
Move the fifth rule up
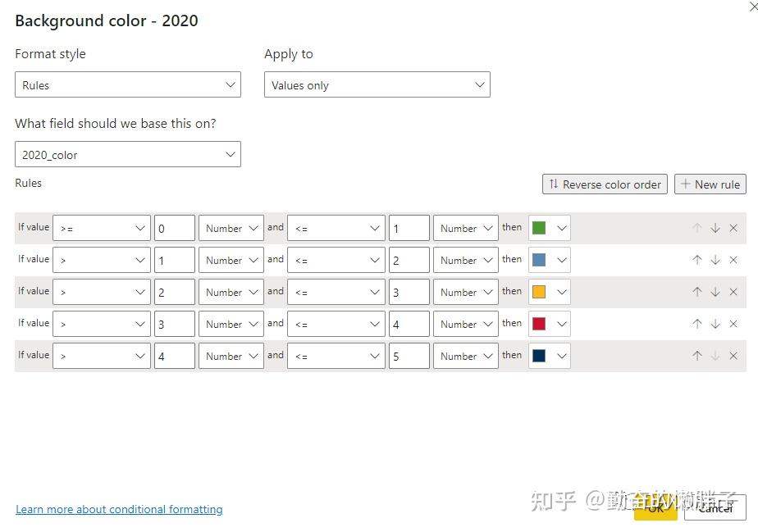click(697, 356)
